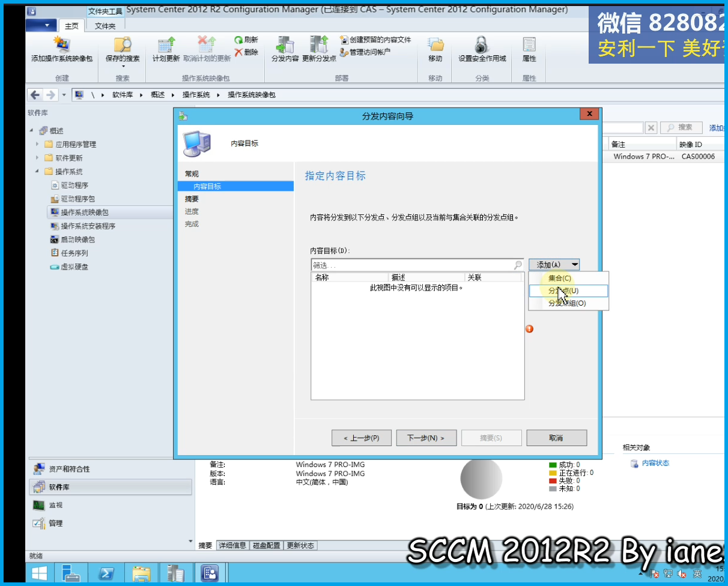Click the 属性 properties ribbon icon
This screenshot has height=586, width=728.
coord(529,50)
